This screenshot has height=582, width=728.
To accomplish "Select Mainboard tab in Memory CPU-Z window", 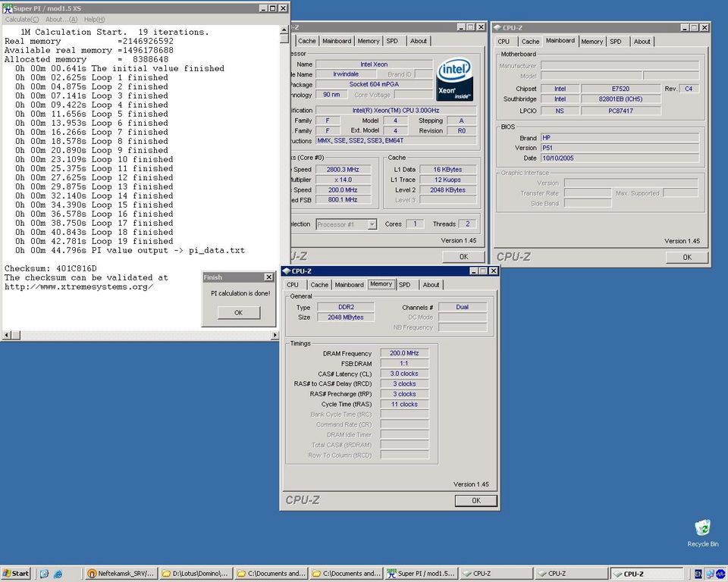I will tap(349, 284).
